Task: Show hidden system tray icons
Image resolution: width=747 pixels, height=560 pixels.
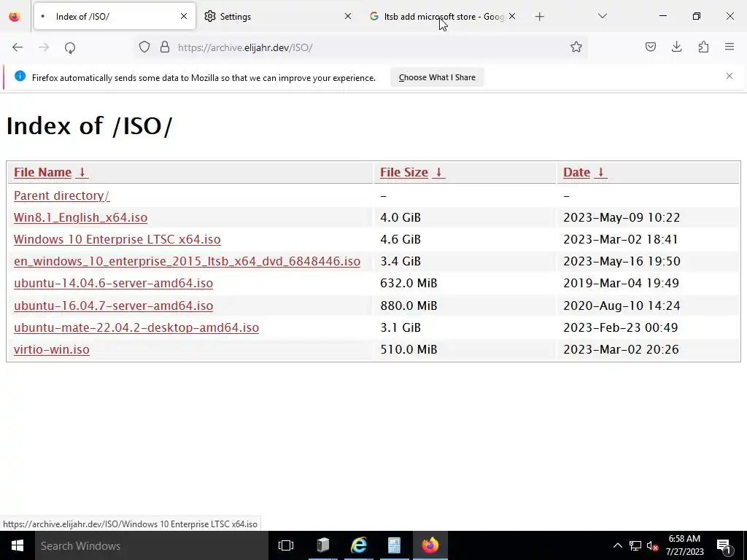Action: point(617,545)
